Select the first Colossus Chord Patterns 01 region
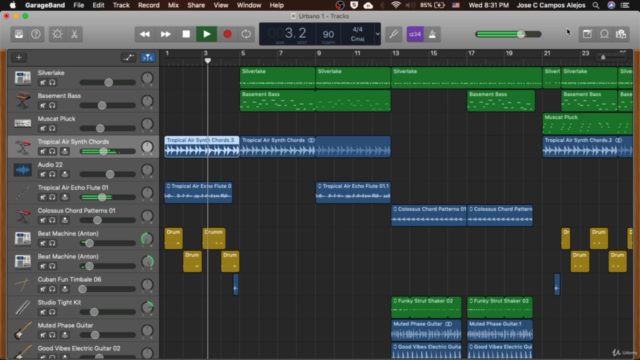The height and width of the screenshot is (360, 640). (x=429, y=216)
